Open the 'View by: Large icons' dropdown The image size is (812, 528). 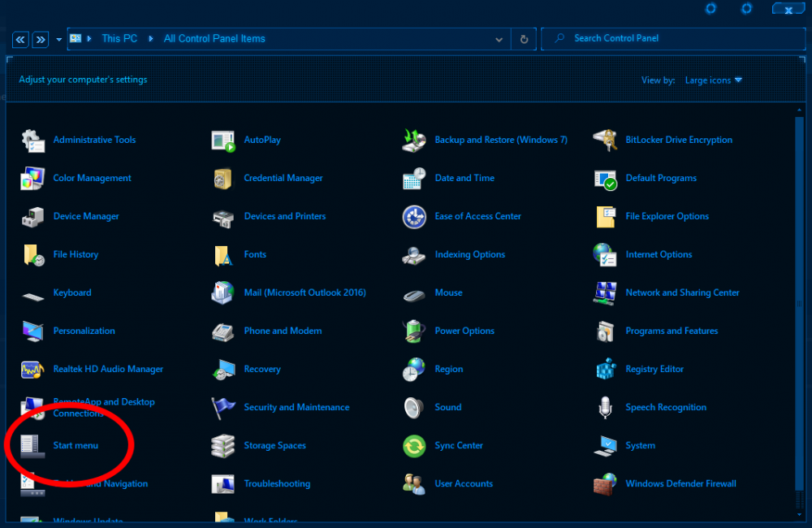point(713,80)
